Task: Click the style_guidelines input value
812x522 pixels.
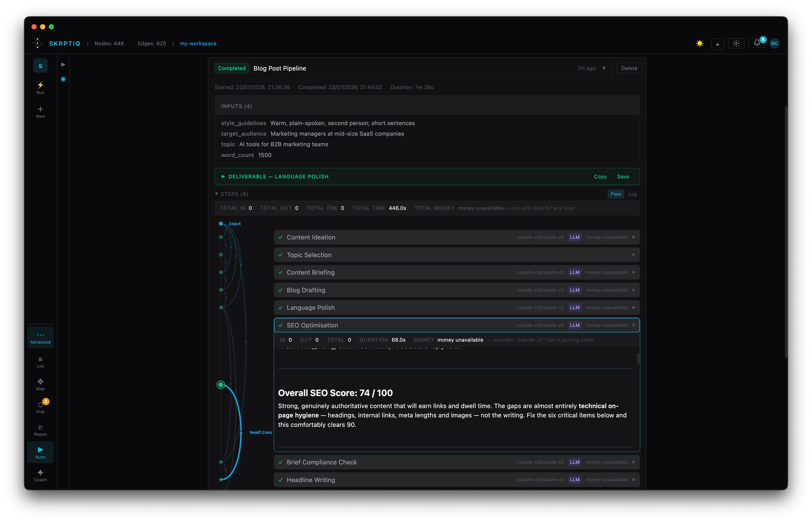Action: 342,123
